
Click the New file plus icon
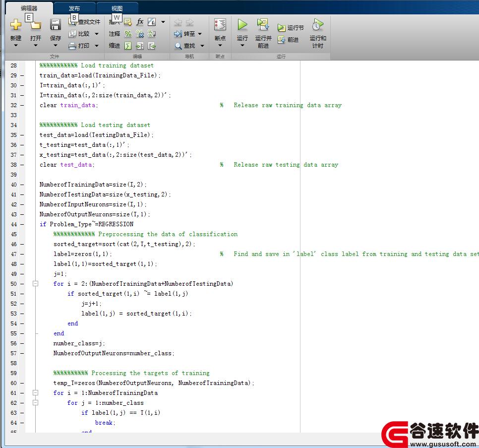(15, 24)
